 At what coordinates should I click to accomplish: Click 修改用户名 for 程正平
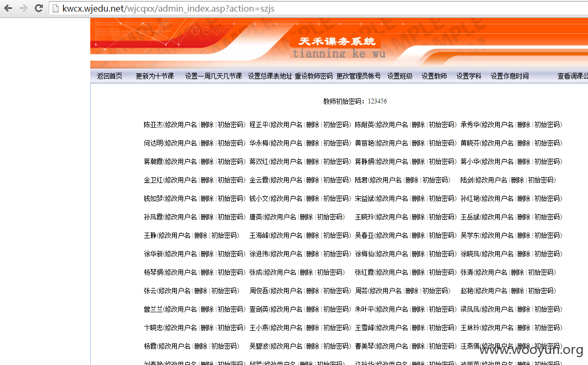coord(287,124)
